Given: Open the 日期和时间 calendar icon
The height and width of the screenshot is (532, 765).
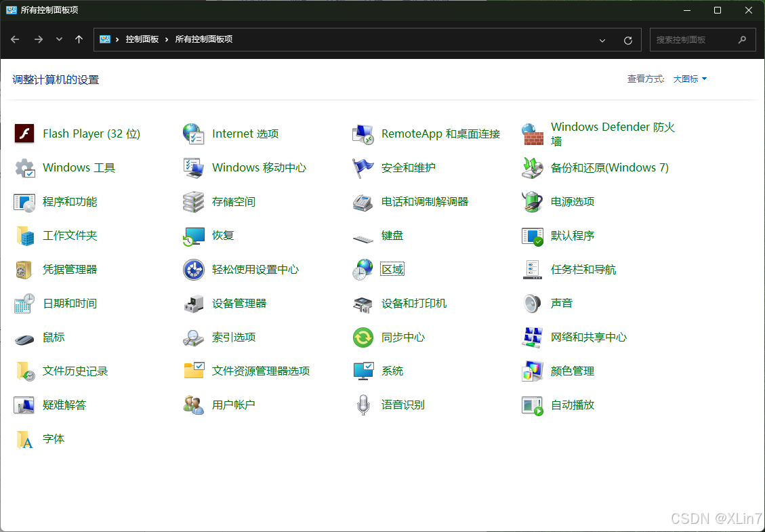Looking at the screenshot, I should [x=24, y=304].
